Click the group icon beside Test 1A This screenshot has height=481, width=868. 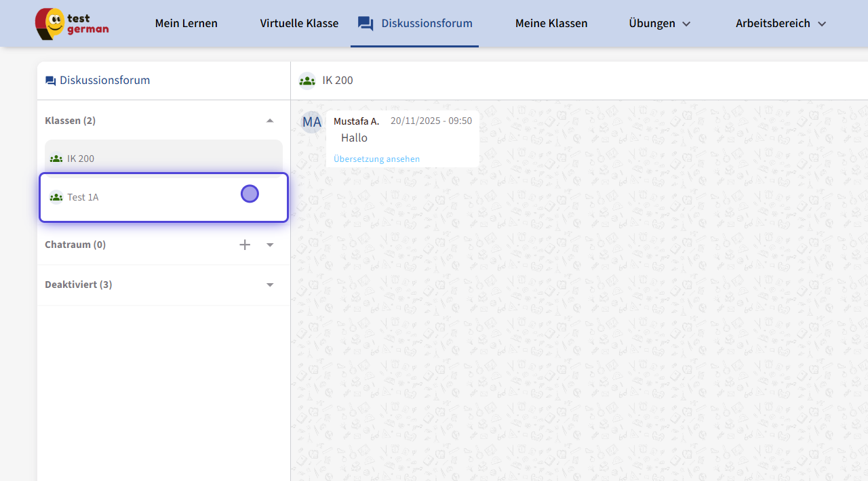[56, 197]
